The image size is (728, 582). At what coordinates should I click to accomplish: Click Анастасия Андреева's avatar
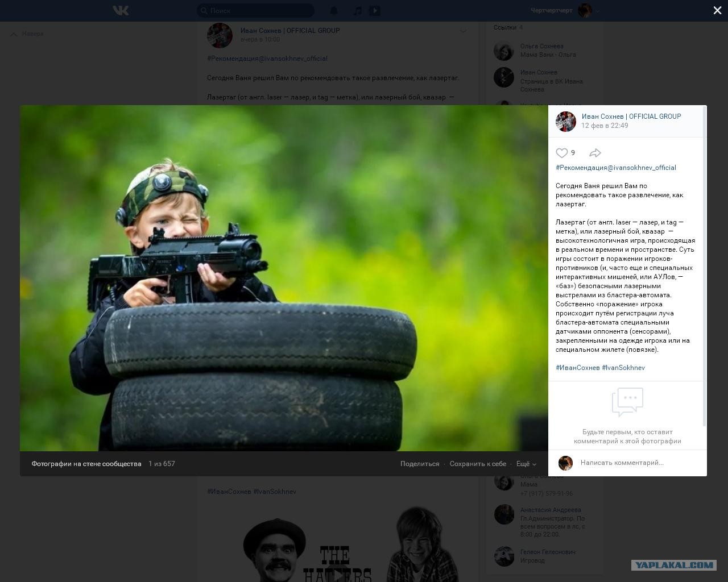tap(504, 514)
